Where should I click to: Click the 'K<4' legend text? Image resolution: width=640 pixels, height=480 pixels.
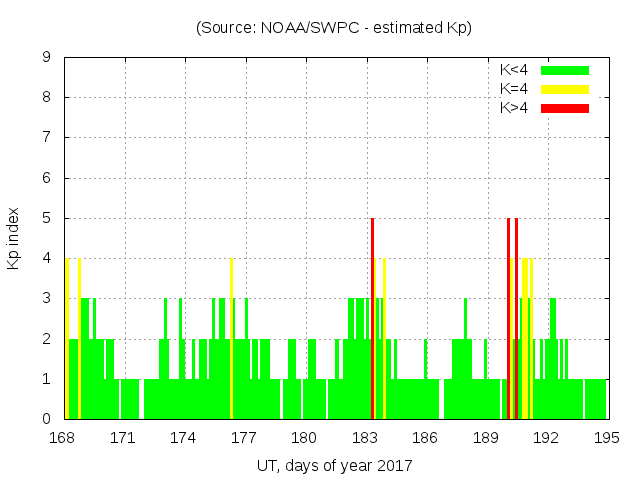click(514, 70)
